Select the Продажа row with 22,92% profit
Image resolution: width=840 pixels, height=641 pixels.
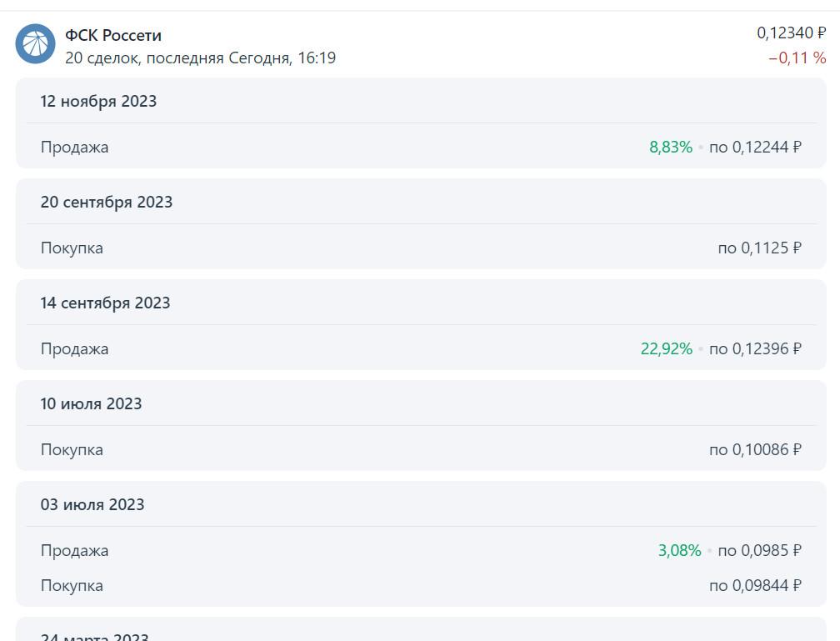click(x=421, y=349)
